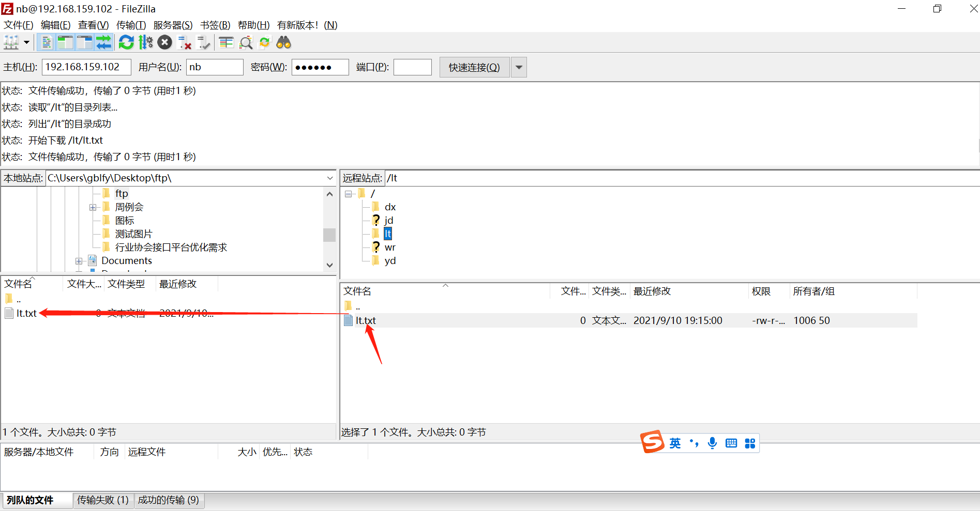980x511 pixels.
Task: Select the ftp folder in local tree
Action: (x=122, y=193)
